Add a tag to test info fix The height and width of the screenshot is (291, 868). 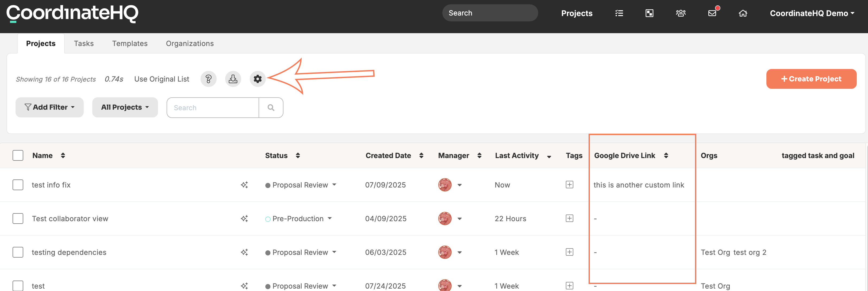[x=570, y=185]
